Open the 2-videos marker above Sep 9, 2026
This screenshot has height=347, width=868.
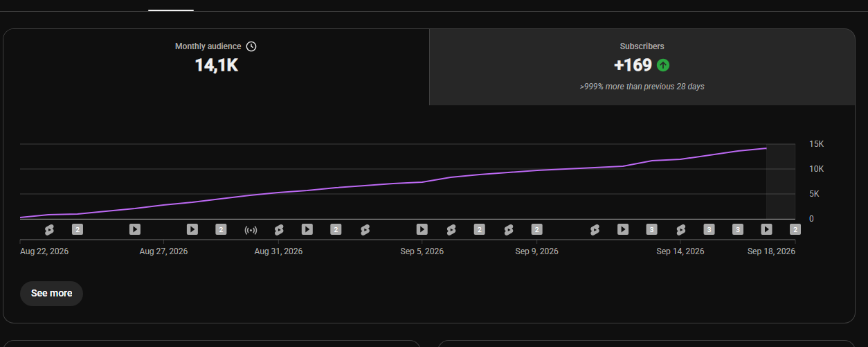pos(536,229)
